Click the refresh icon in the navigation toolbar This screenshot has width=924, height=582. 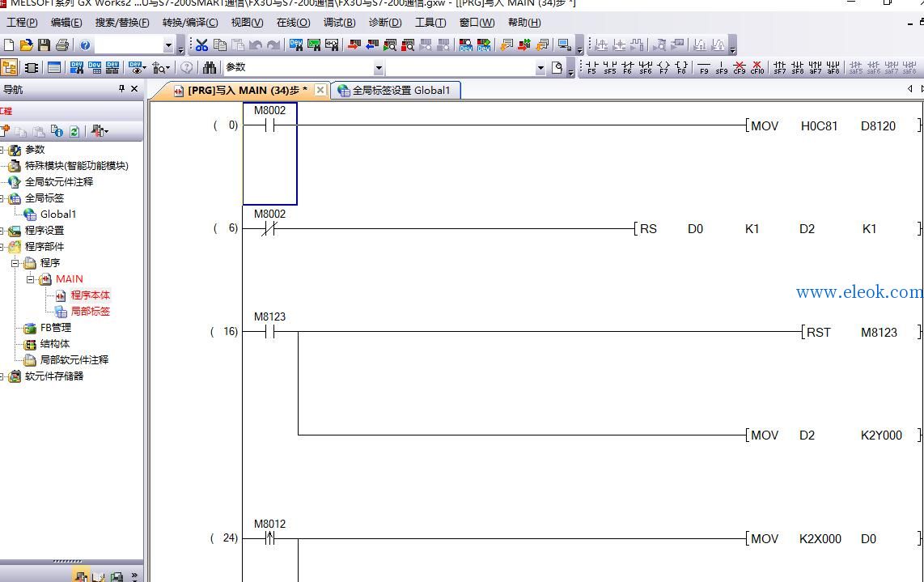(74, 131)
